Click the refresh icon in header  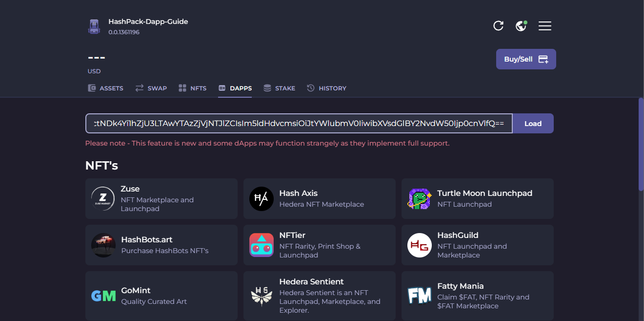point(498,26)
